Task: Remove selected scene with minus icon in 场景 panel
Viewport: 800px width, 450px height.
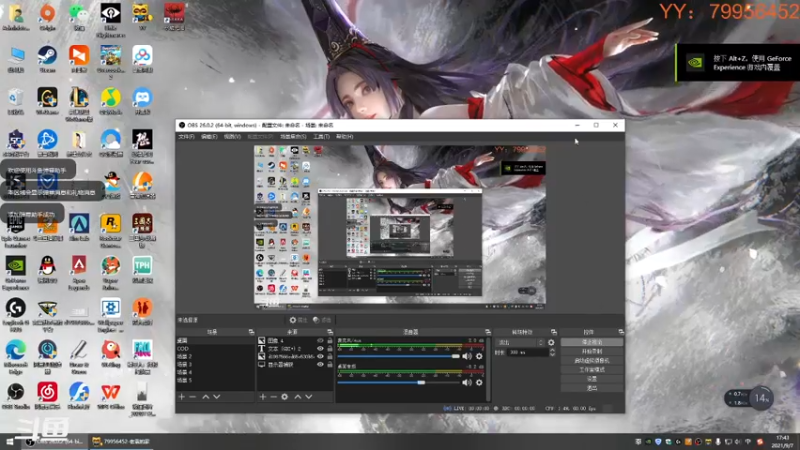Action: (192, 396)
